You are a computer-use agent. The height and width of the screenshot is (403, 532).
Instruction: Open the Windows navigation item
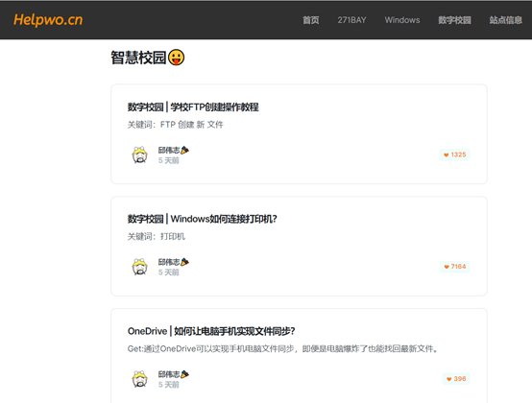402,20
